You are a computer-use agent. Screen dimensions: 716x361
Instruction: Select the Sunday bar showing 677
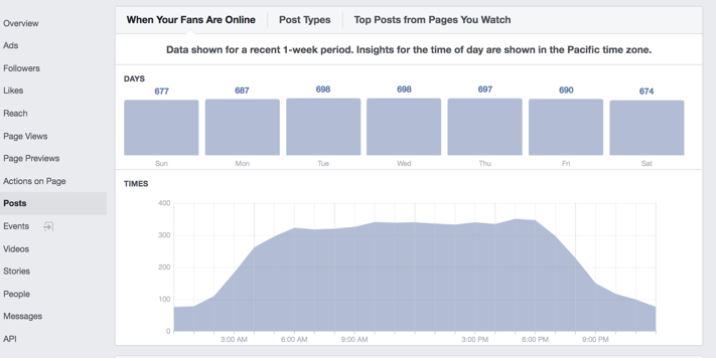point(161,127)
